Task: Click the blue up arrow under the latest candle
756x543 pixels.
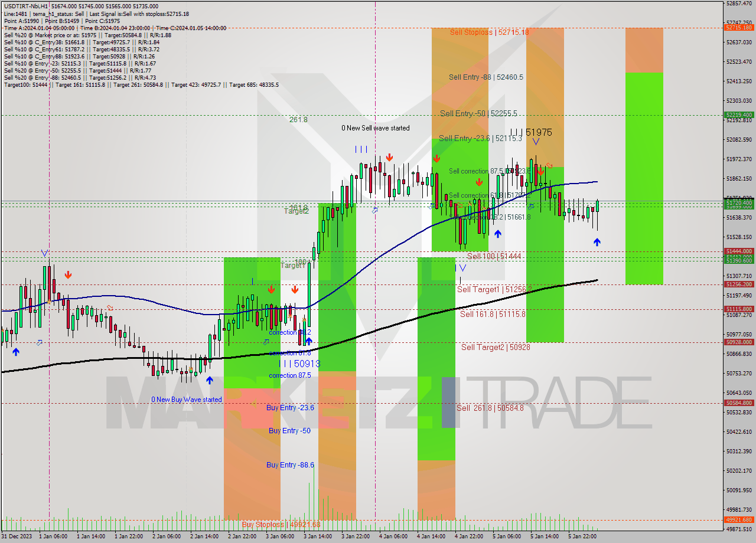Action: click(597, 242)
